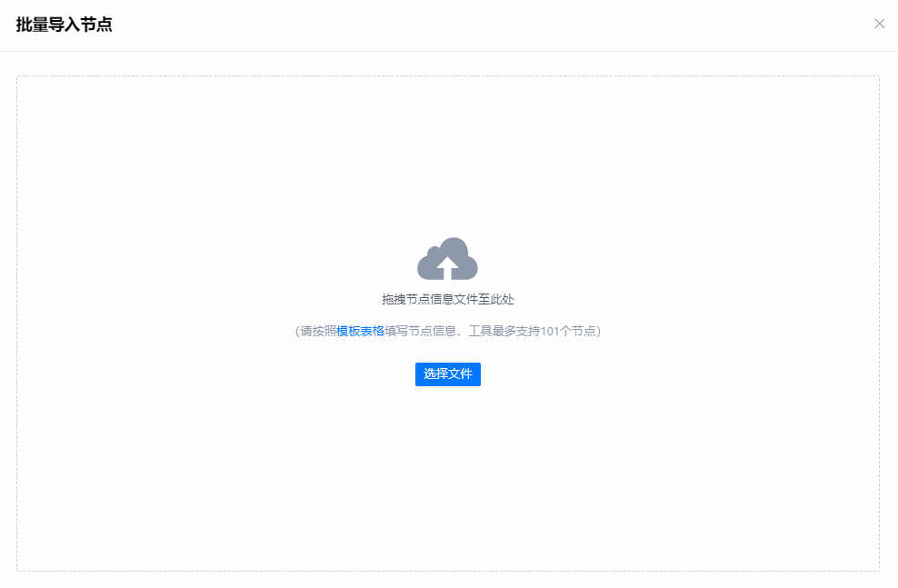The image size is (898, 588).
Task: Click the blue 模板表格 hyperlink text
Action: point(360,331)
